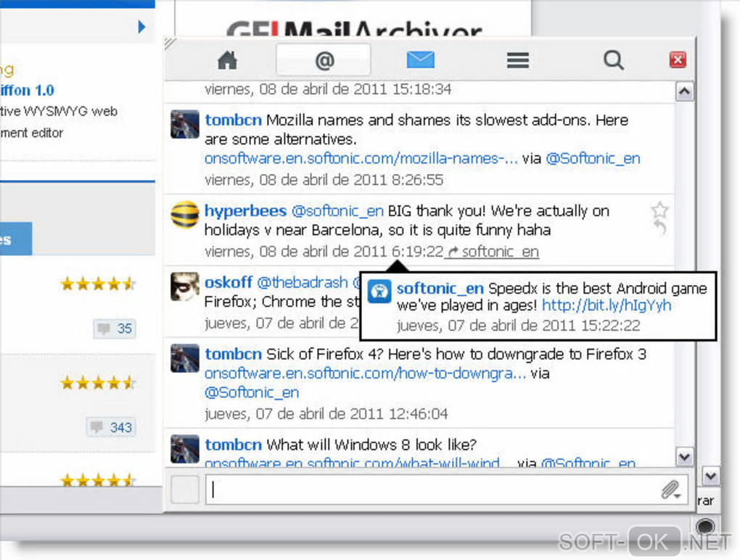The image size is (740, 560).
Task: Click timestamp 'viernes, 08 de abril de 2011 8:26:55'
Action: click(324, 180)
